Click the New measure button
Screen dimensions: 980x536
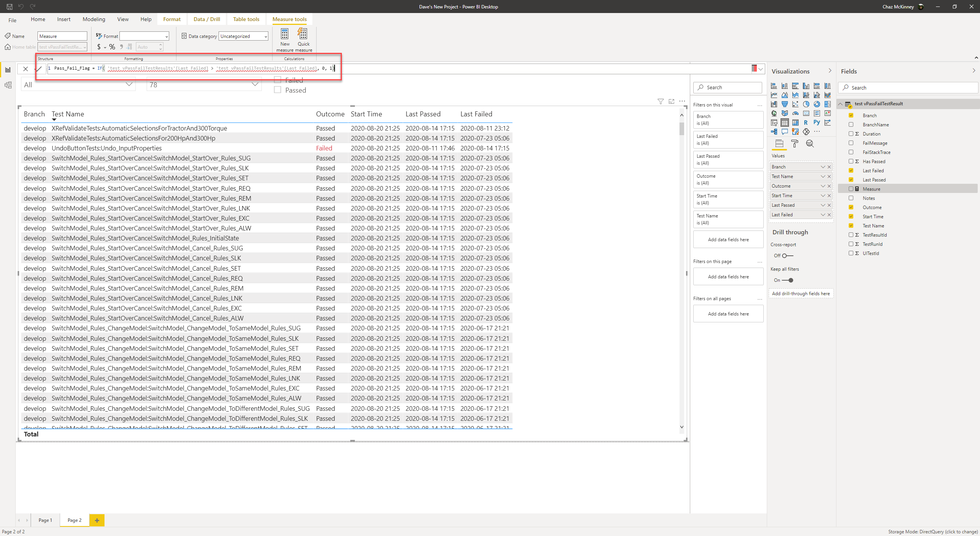pos(285,40)
